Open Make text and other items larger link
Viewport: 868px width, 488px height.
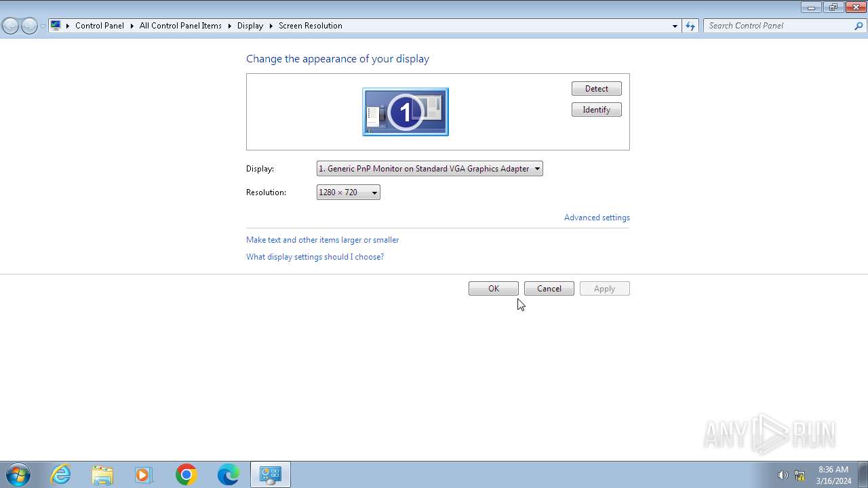[x=323, y=240]
